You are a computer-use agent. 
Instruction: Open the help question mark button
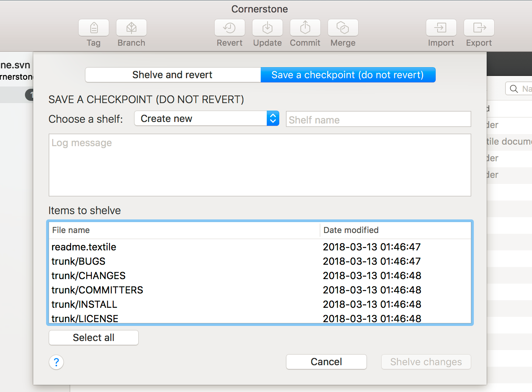point(56,362)
